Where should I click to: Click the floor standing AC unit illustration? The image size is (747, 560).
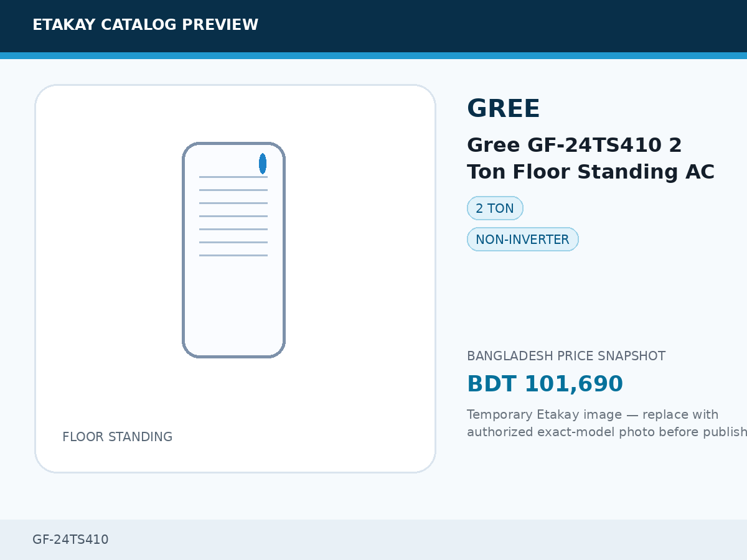(233, 250)
